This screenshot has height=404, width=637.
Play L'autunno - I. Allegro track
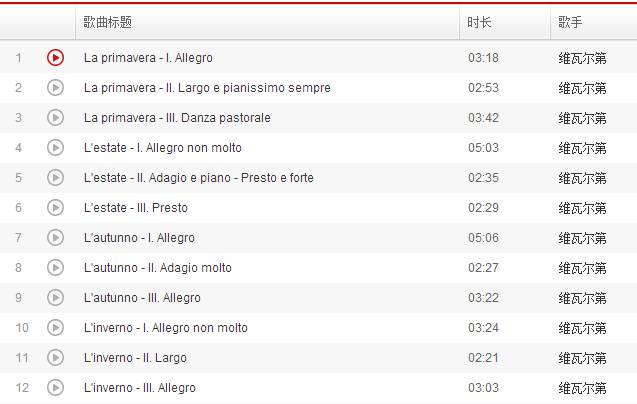pyautogui.click(x=55, y=238)
